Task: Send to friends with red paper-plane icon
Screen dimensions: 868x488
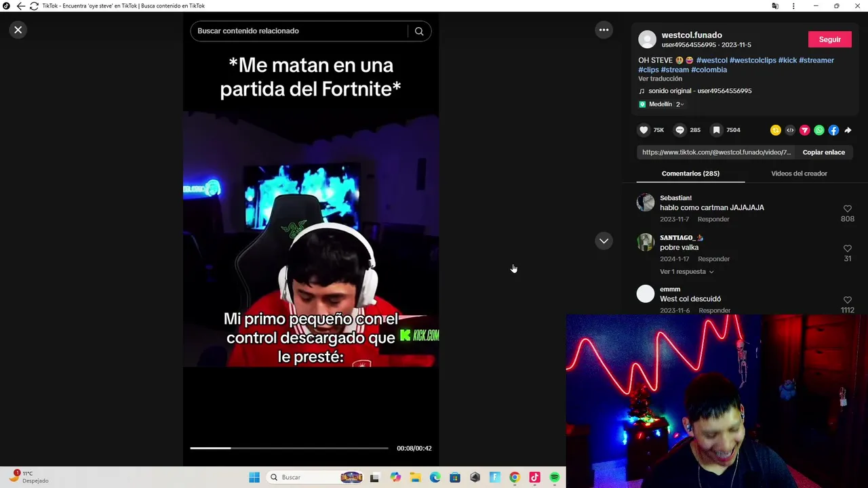Action: pyautogui.click(x=804, y=130)
